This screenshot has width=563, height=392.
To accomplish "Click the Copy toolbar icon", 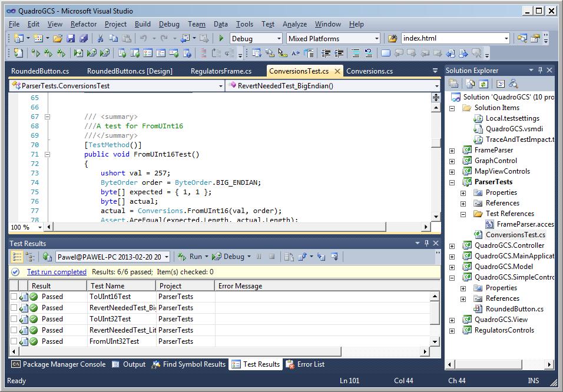I will tap(114, 38).
